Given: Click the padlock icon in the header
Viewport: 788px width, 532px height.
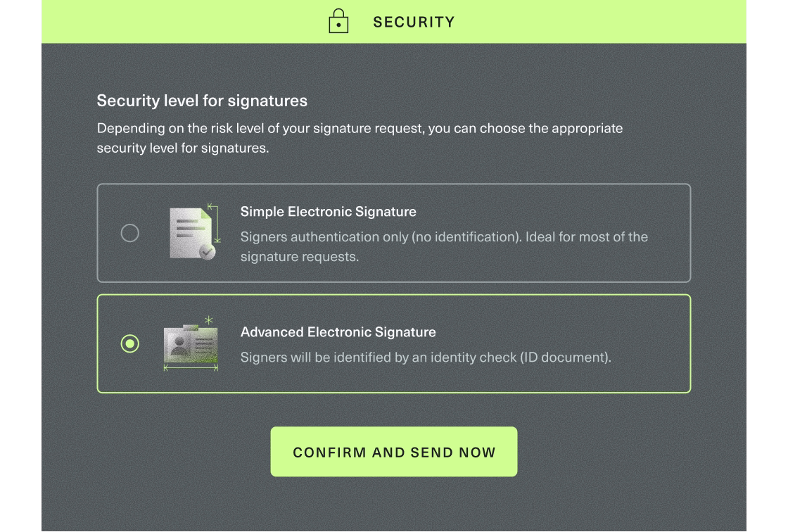Looking at the screenshot, I should (x=338, y=21).
